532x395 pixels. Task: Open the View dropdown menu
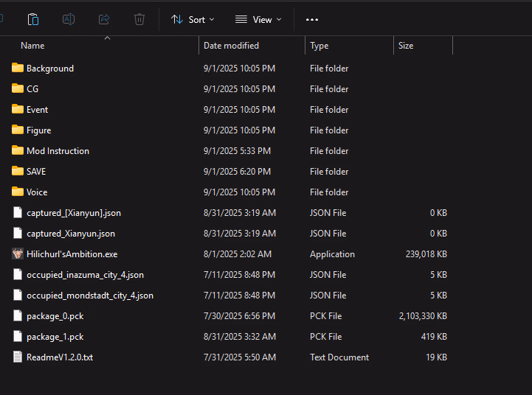tap(258, 19)
